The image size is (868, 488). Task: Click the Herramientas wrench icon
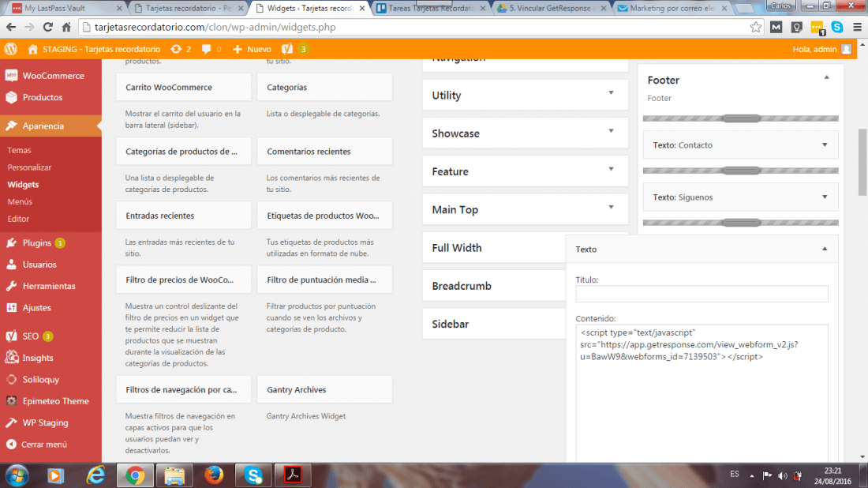[x=12, y=286]
